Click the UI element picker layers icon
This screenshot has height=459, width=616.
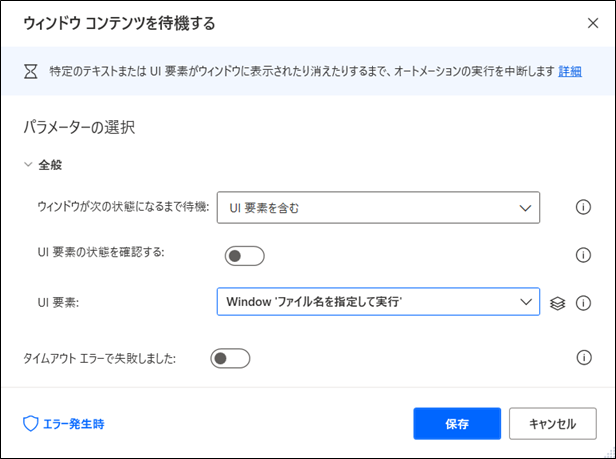click(557, 303)
